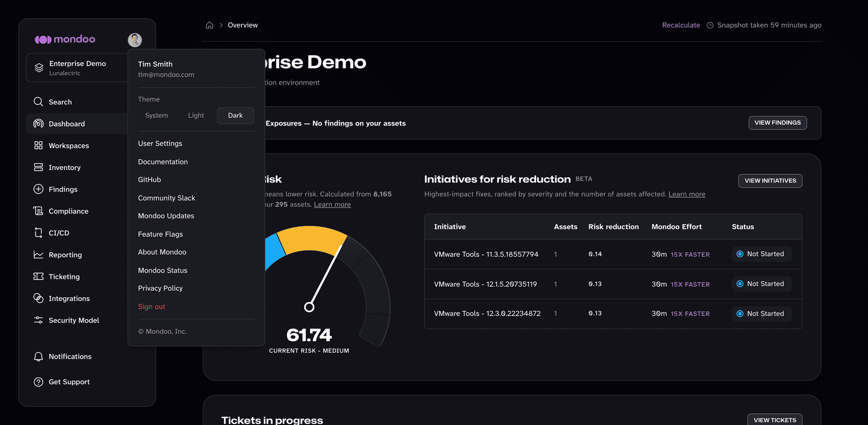Click the Compliance scroll icon
The width and height of the screenshot is (868, 425).
coord(38,211)
